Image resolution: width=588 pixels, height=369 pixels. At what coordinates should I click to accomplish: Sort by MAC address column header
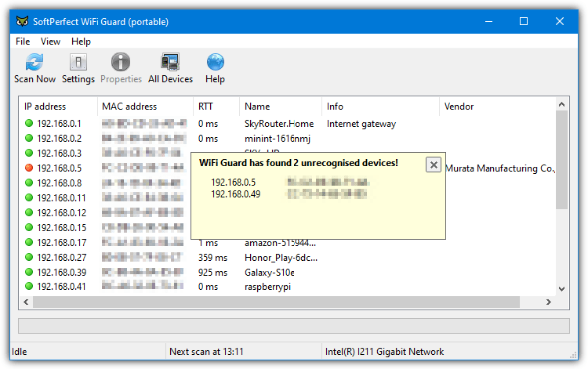[x=145, y=107]
